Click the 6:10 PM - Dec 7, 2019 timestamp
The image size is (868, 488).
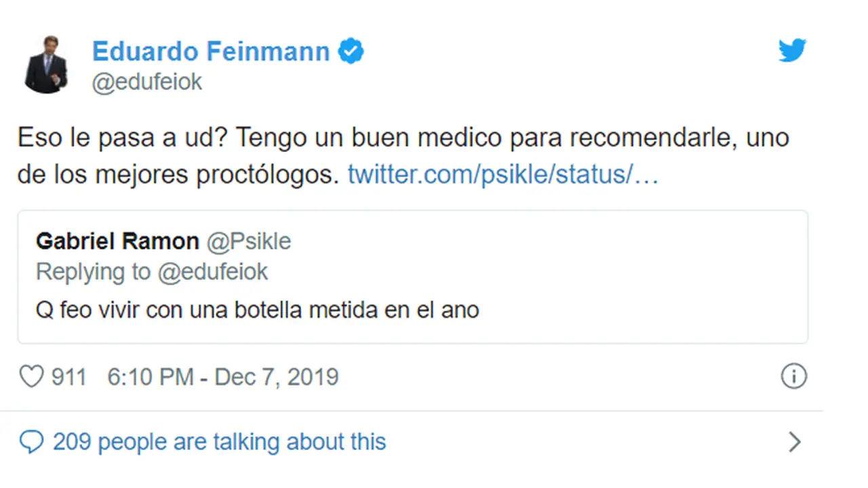click(x=223, y=377)
